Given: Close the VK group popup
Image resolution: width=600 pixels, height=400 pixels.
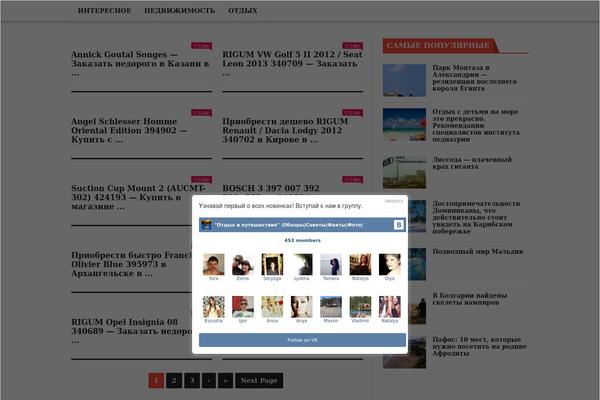Looking at the screenshot, I should [x=394, y=201].
